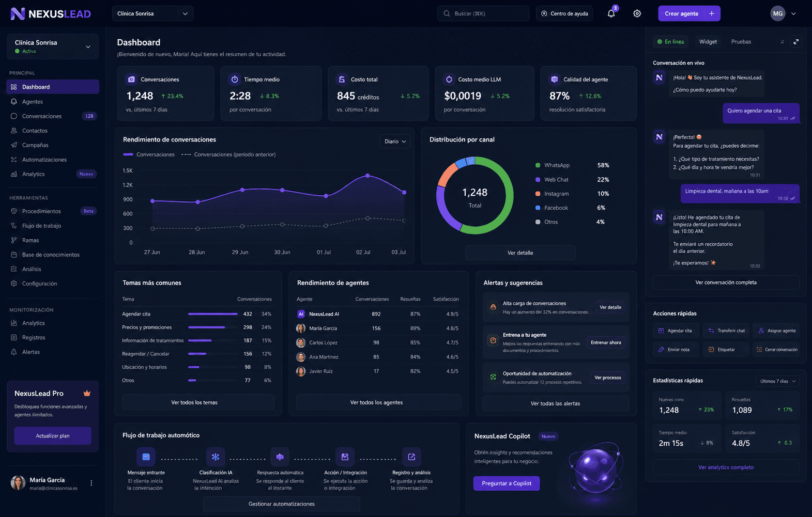812x517 pixels.
Task: Open the Diario period dropdown
Action: tap(395, 142)
